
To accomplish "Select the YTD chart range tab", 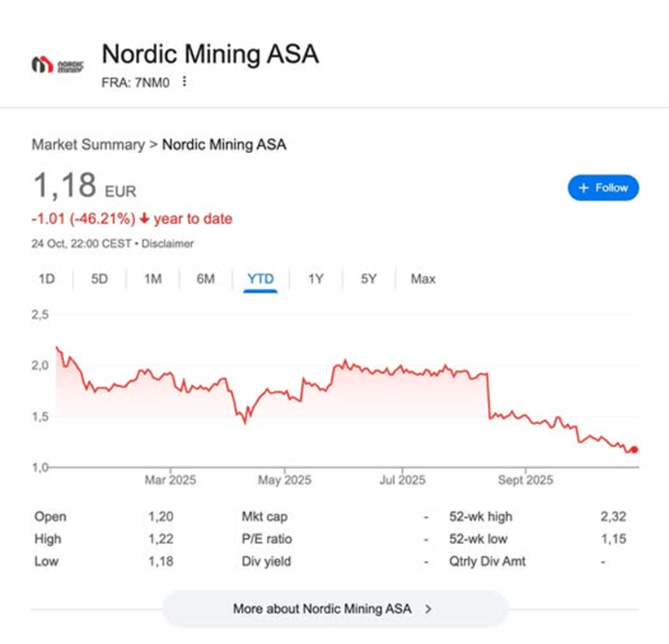I will click(x=260, y=279).
